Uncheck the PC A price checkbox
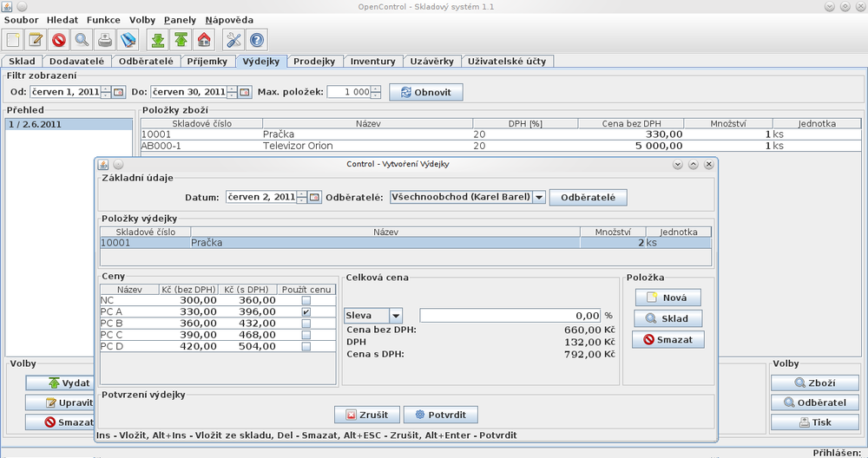 pos(306,311)
